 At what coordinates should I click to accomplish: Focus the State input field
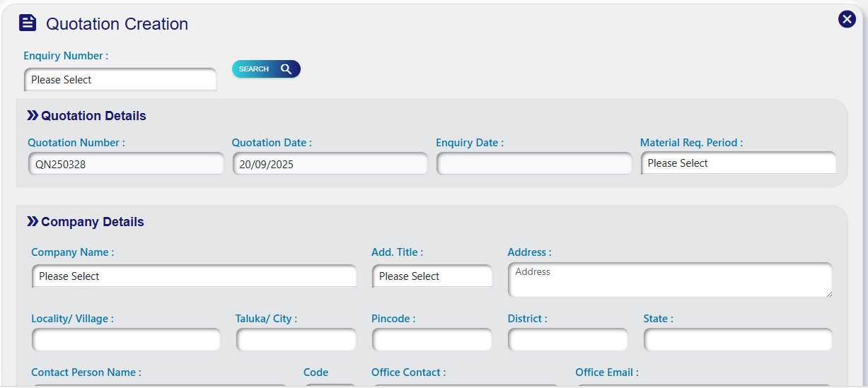(x=737, y=340)
